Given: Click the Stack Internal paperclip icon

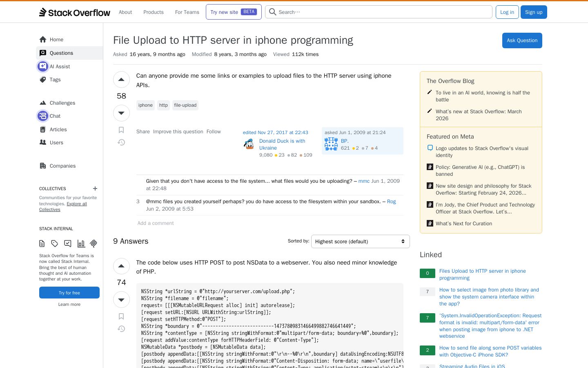Looking at the screenshot, I should [x=94, y=244].
